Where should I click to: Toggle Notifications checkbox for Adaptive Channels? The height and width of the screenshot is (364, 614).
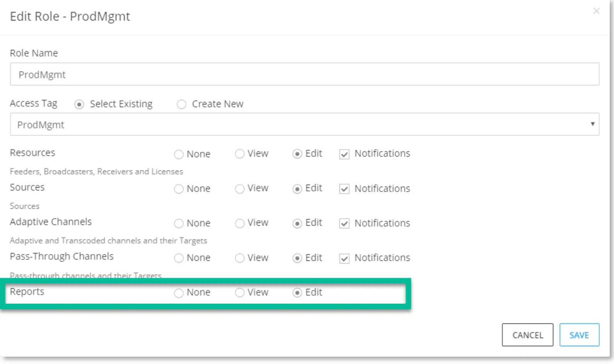pos(344,224)
